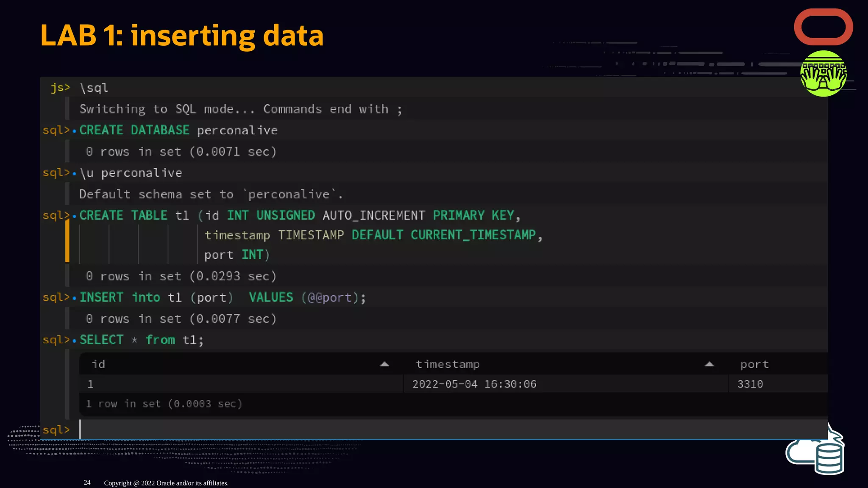Viewport: 868px width, 488px height.
Task: Click the 'Switching to SQL mode' message
Action: (241, 109)
